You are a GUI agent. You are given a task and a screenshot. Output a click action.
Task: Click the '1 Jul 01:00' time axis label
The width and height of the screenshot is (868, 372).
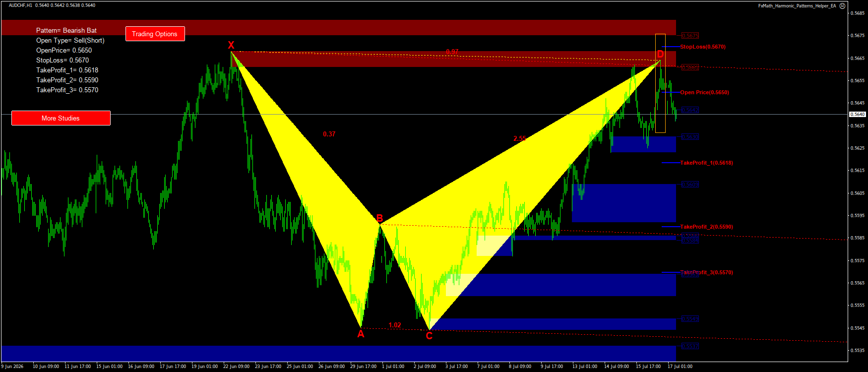click(393, 367)
